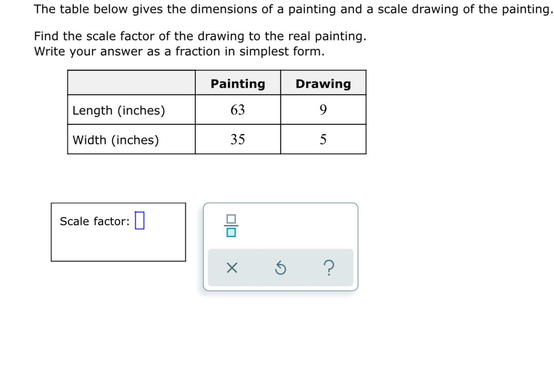The height and width of the screenshot is (392, 554).
Task: Click the Scale factor label text
Action: [x=94, y=221]
